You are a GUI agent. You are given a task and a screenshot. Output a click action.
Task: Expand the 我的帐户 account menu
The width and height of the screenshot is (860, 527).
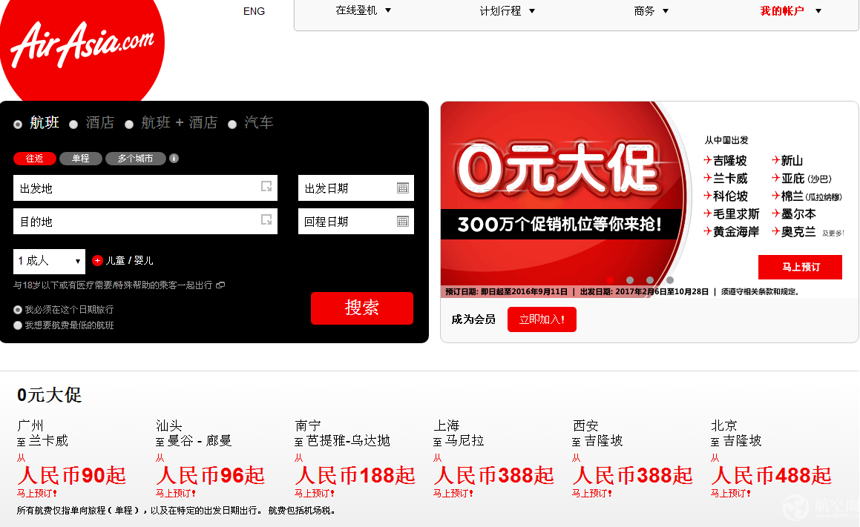coord(790,11)
